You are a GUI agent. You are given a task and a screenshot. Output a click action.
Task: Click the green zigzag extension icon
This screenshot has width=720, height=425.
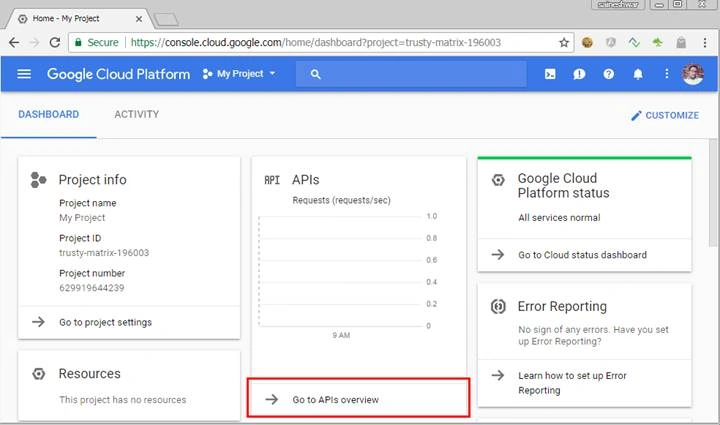(634, 43)
